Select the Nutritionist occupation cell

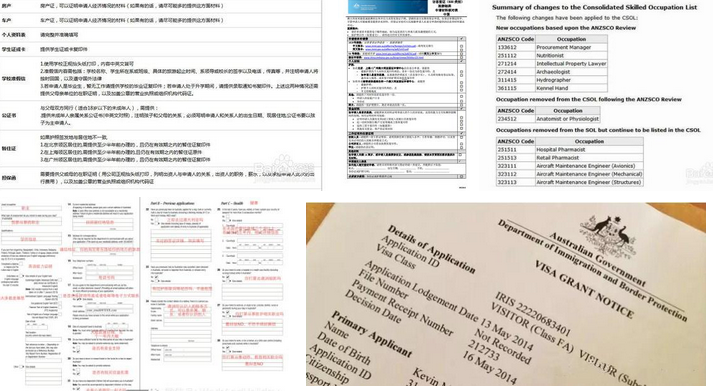571,55
